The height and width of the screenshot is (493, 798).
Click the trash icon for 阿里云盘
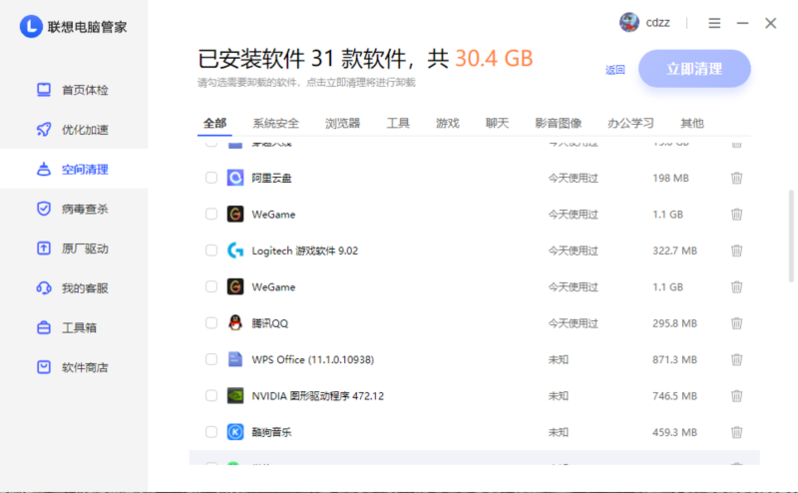(736, 178)
